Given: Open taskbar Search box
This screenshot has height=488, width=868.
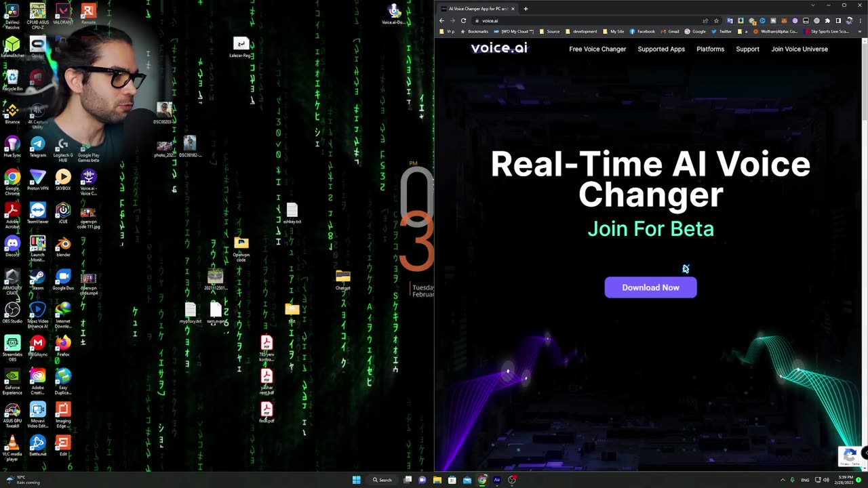Looking at the screenshot, I should [x=382, y=480].
